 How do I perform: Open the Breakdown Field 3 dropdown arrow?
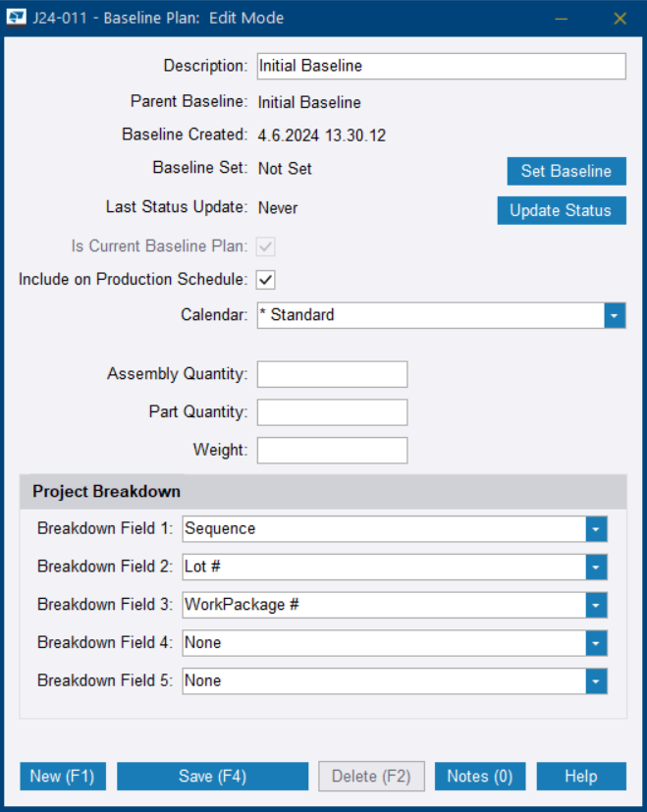596,606
